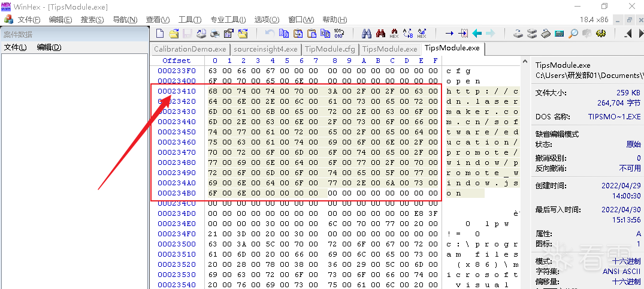644x289 pixels.
Task: Select offset row 00023500
Action: coord(177,244)
